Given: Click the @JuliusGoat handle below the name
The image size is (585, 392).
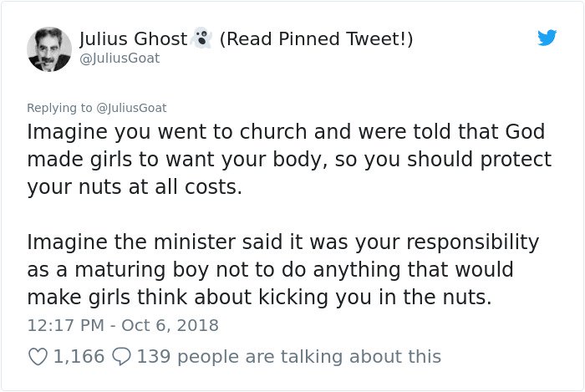Looking at the screenshot, I should tap(119, 59).
